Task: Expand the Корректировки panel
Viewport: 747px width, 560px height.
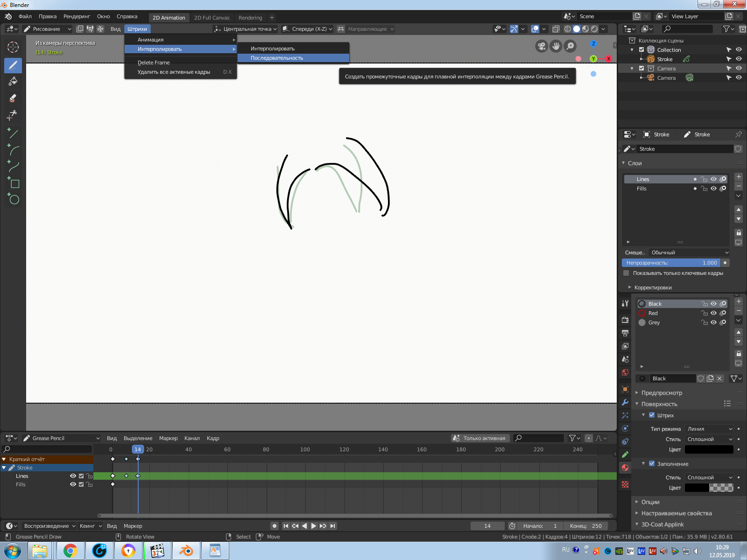Action: coord(653,287)
